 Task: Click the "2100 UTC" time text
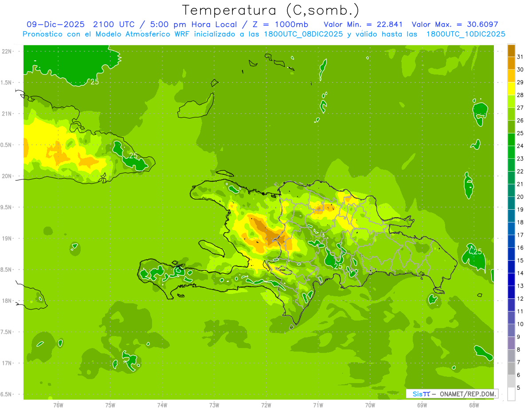click(114, 24)
